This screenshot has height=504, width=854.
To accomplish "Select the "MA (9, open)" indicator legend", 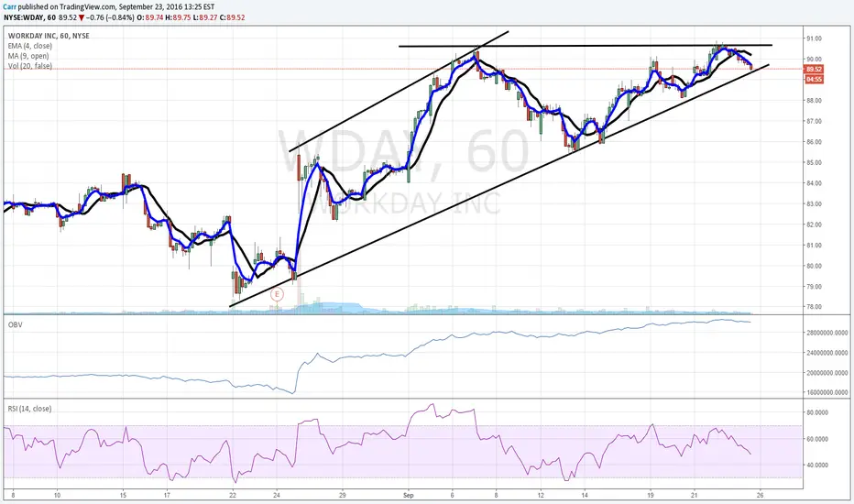I will pyautogui.click(x=28, y=56).
